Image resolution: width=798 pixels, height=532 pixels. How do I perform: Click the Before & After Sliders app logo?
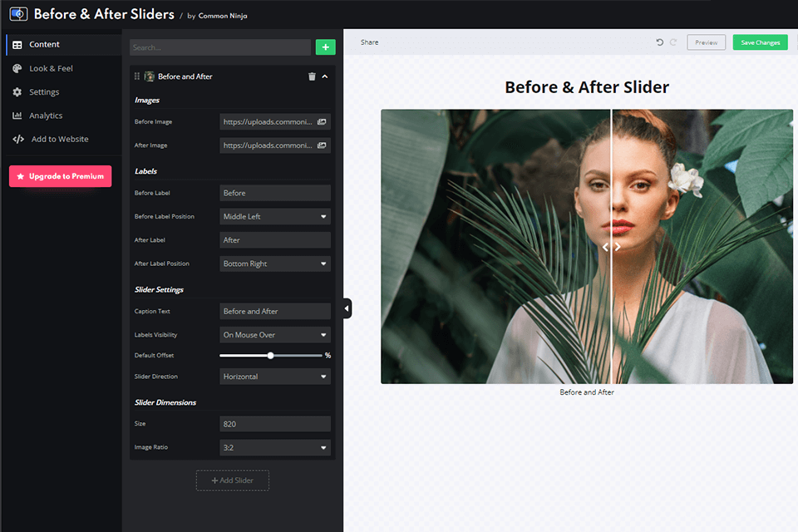point(19,14)
